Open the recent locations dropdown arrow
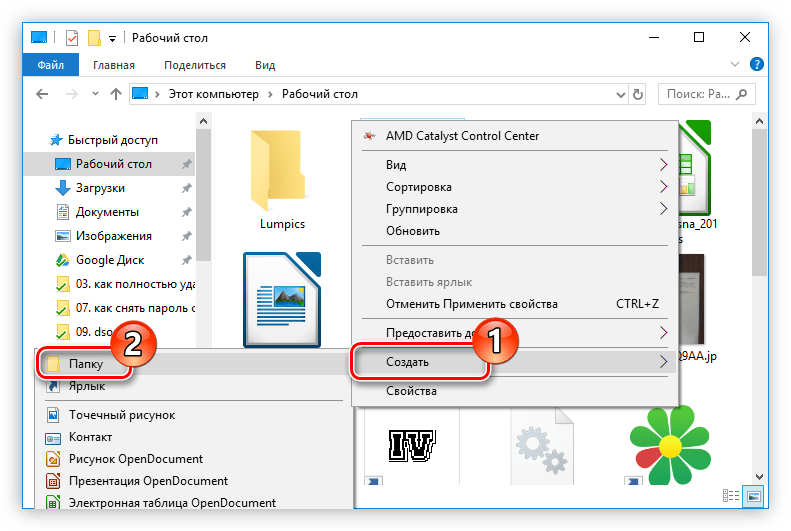Image resolution: width=791 pixels, height=531 pixels. click(95, 94)
